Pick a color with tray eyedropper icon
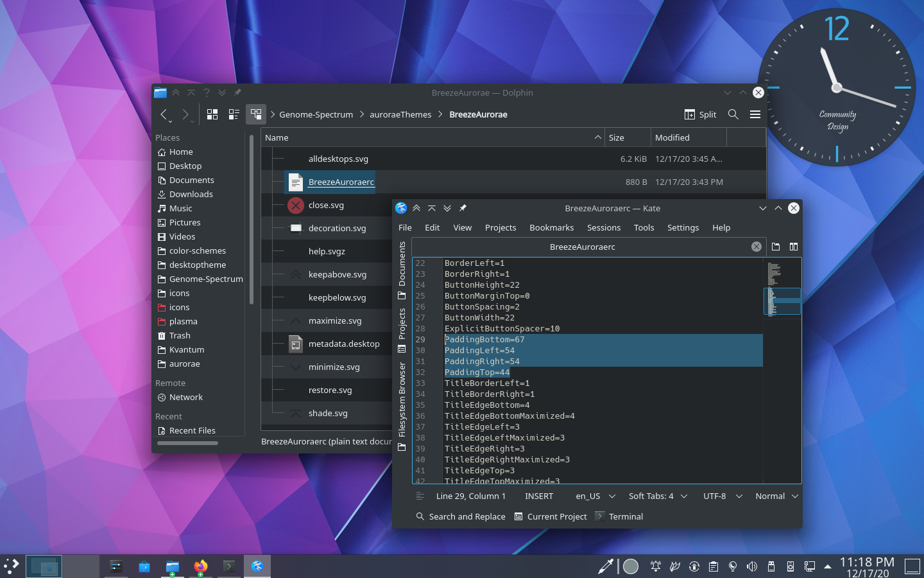The width and height of the screenshot is (924, 578). [x=605, y=566]
